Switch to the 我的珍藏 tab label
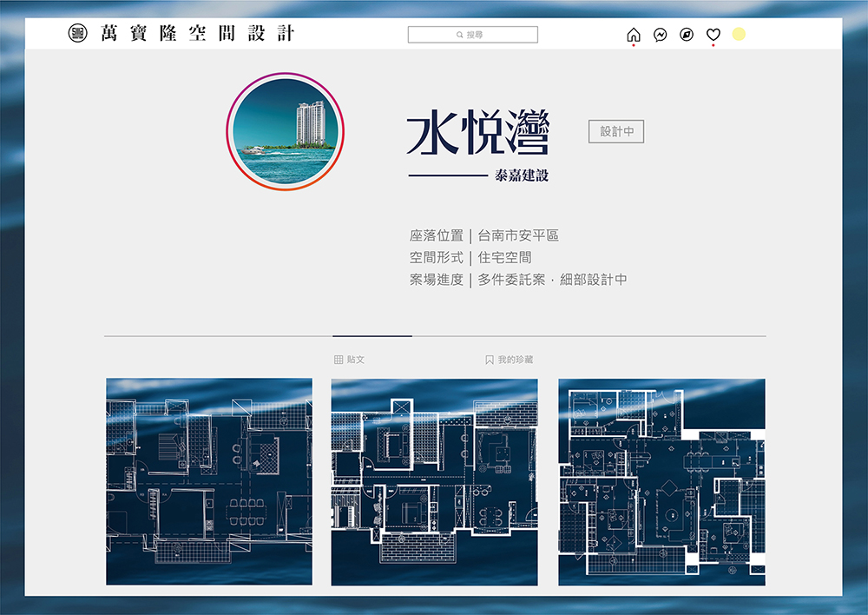Image resolution: width=868 pixels, height=615 pixels. (x=516, y=360)
